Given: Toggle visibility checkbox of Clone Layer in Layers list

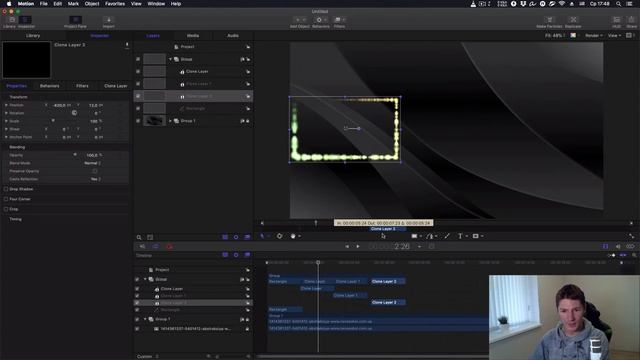Looking at the screenshot, I should click(138, 71).
